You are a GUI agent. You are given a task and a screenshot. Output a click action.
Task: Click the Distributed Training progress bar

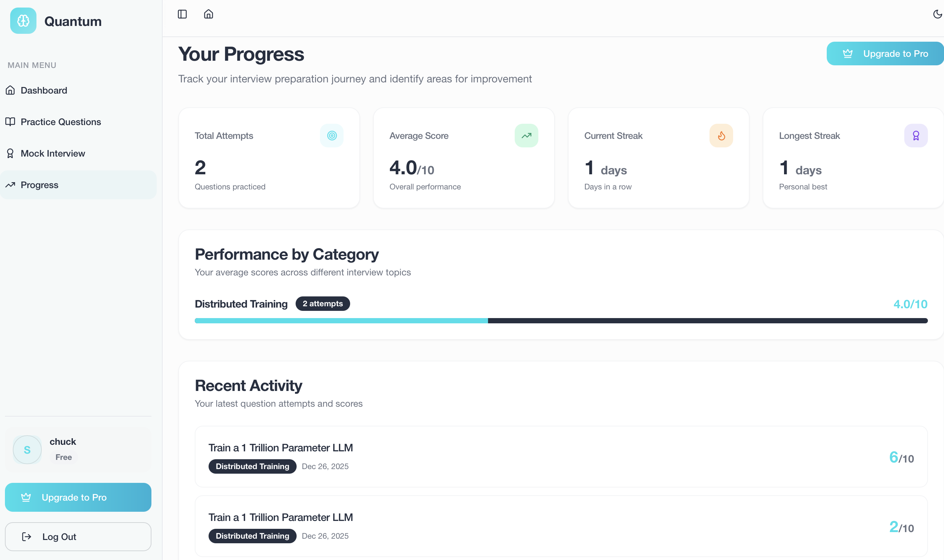pyautogui.click(x=561, y=321)
